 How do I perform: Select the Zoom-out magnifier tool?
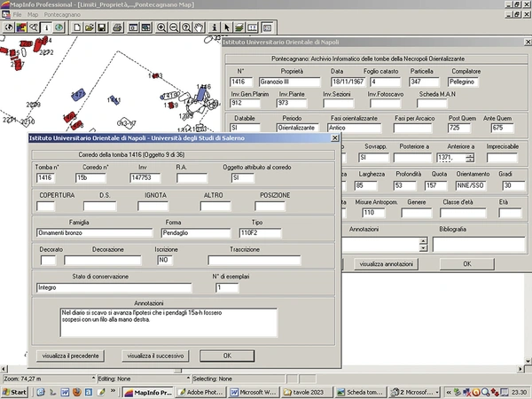[174, 27]
